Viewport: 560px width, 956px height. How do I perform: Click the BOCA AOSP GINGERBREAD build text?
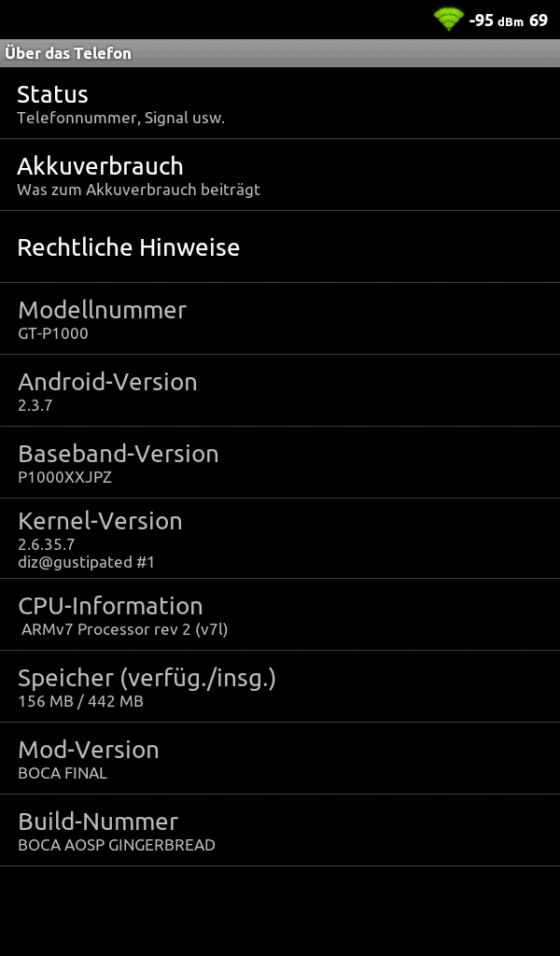click(x=117, y=845)
